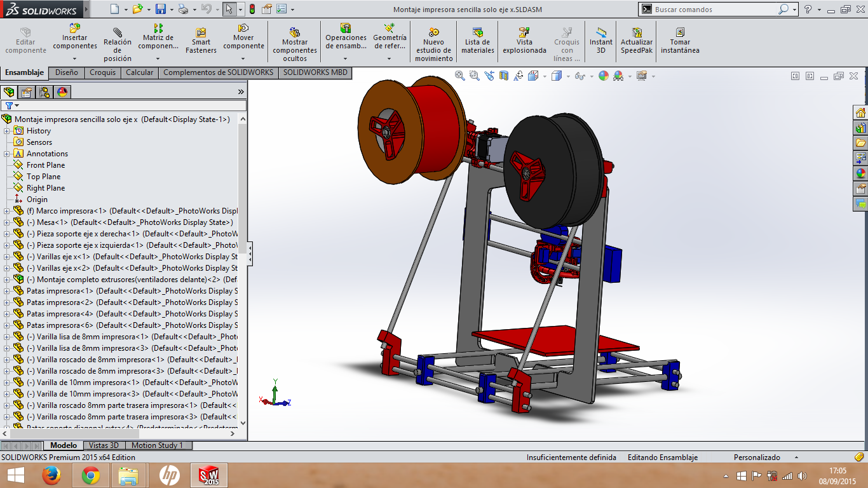
Task: Expand the Mesa<1> component node
Action: [x=8, y=222]
